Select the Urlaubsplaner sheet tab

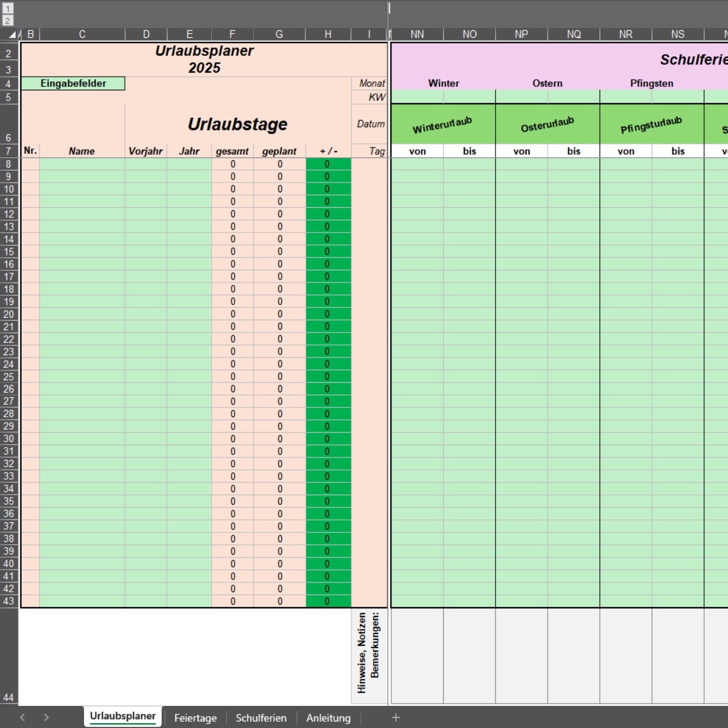[122, 716]
